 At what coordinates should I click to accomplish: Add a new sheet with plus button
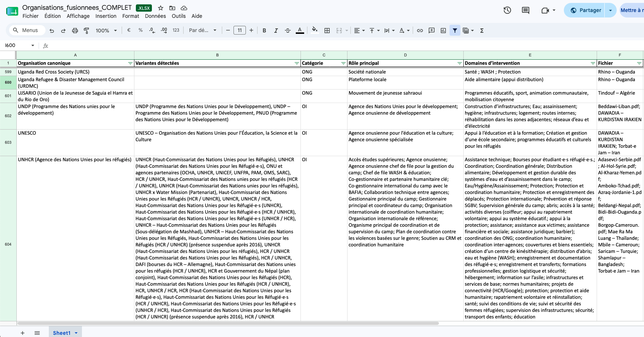point(23,333)
